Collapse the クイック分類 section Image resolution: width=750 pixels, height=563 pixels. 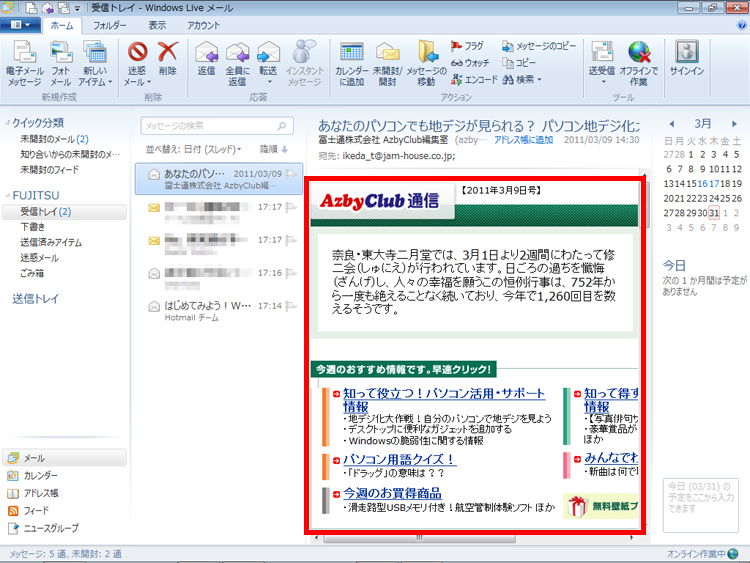[7, 123]
